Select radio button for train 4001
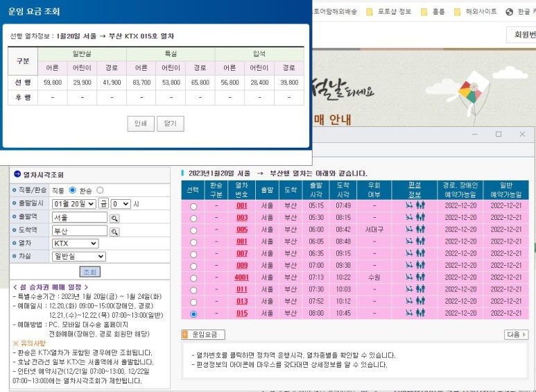536x392 pixels. 193,278
